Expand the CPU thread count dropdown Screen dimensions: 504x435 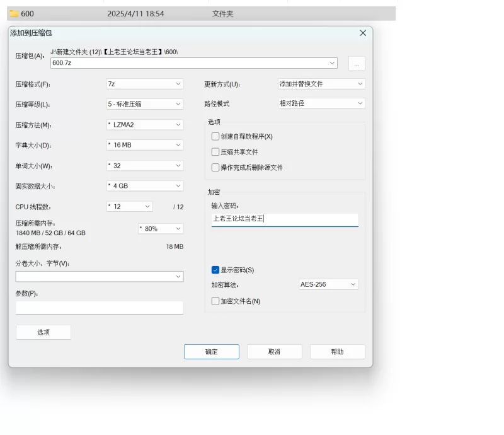pos(129,207)
